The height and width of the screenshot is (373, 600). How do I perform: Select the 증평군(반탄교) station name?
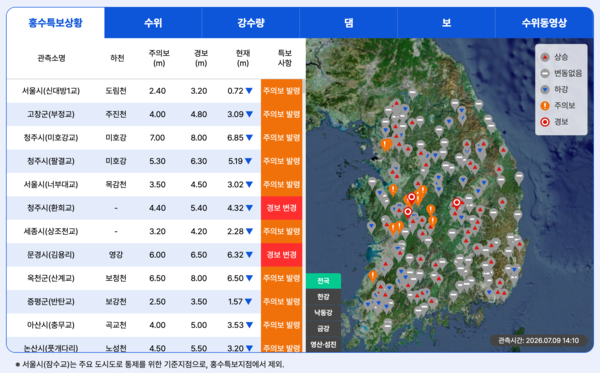(x=51, y=302)
